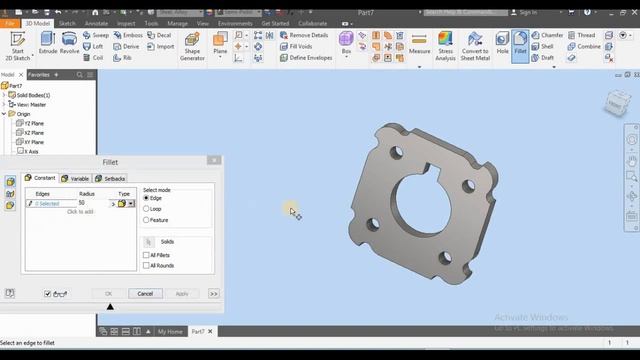Click Fill Voids tool
This screenshot has height=360, width=640.
click(296, 47)
